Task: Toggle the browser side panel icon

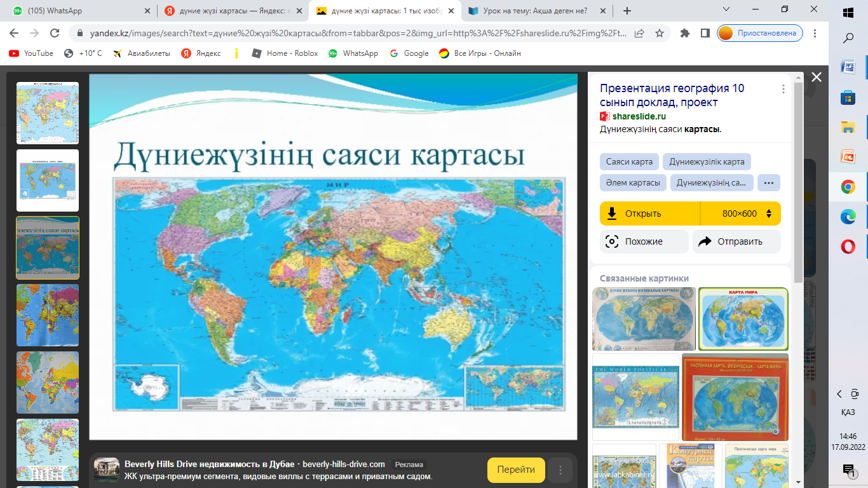Action: [x=705, y=33]
